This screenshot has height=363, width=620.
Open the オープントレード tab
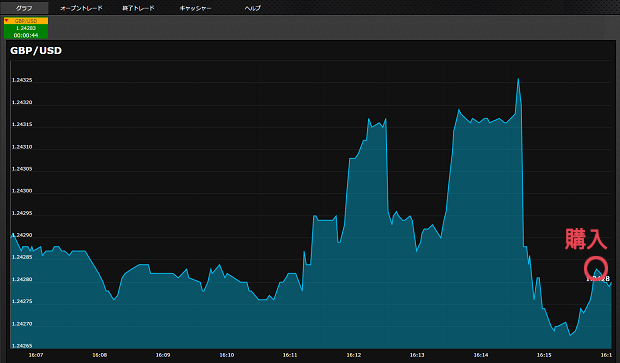(81, 8)
